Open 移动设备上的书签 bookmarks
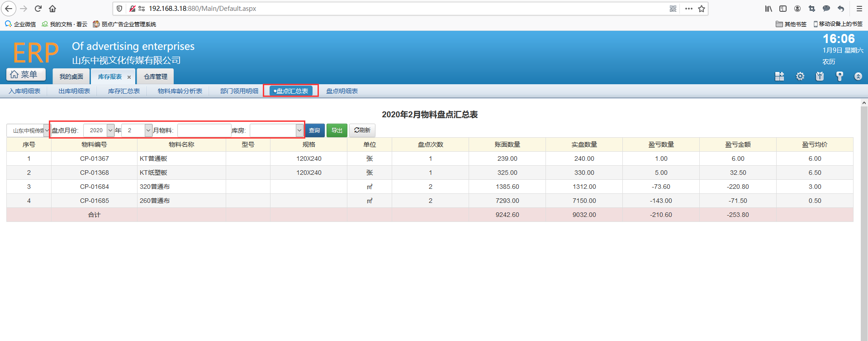The width and height of the screenshot is (868, 341). [x=838, y=24]
